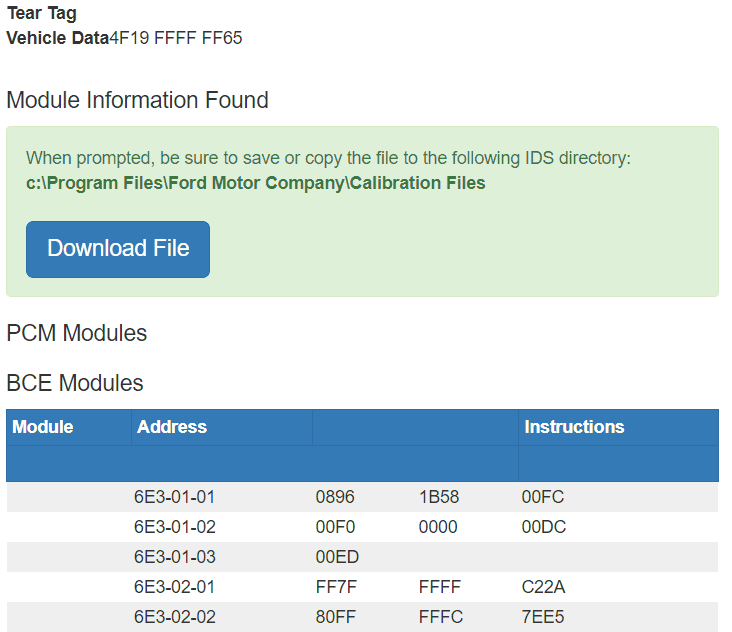Click the 6E3-01-03 address cell
Screen dimensions: 732x632
[x=174, y=557]
